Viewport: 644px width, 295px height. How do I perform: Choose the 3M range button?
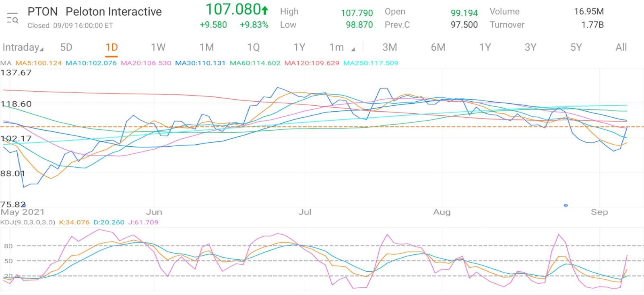coord(389,47)
